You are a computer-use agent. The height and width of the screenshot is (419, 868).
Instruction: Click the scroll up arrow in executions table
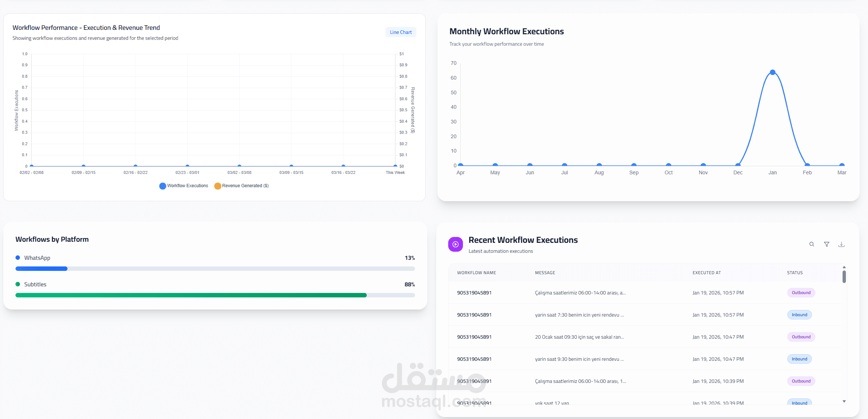[844, 267]
